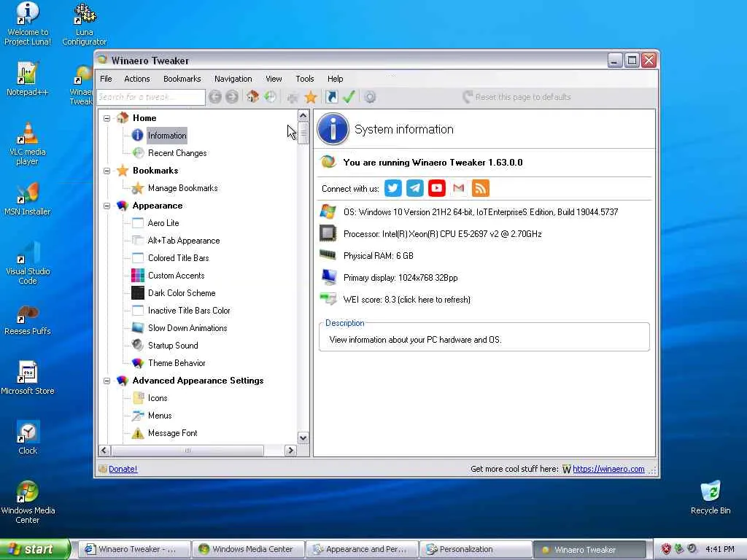Collapse the Home tree node
The height and width of the screenshot is (560, 747).
point(107,118)
